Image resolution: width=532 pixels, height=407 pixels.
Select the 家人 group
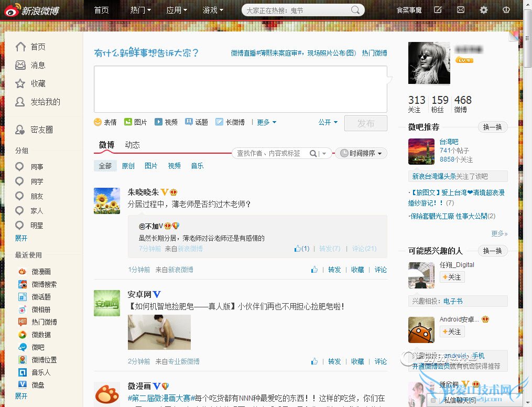(x=29, y=210)
